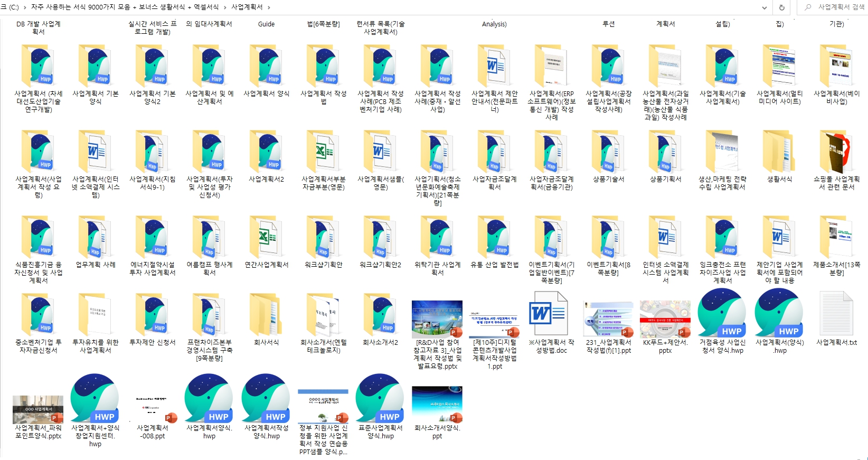This screenshot has height=460, width=868.
Task: Open the 투자유치를 위한 사업계획서 folder
Action: tap(95, 315)
